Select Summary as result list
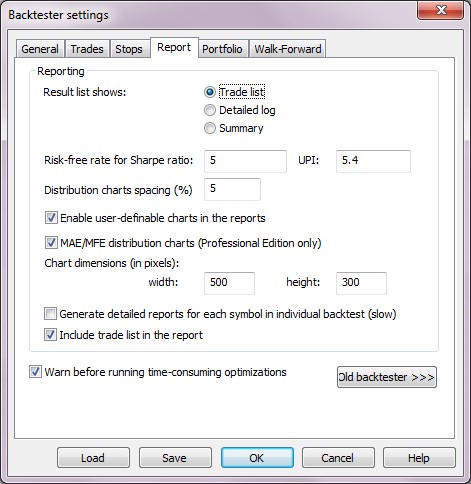The width and height of the screenshot is (471, 484). tap(210, 128)
